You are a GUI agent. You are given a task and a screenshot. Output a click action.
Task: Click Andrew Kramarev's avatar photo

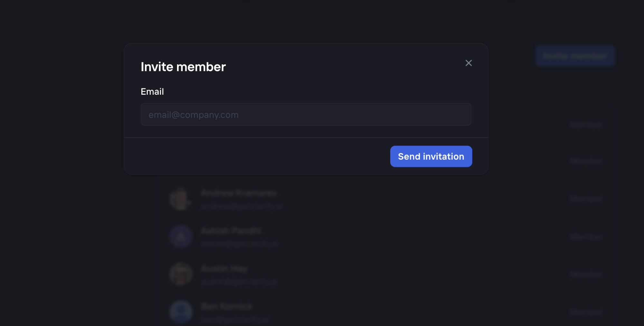[x=181, y=199]
